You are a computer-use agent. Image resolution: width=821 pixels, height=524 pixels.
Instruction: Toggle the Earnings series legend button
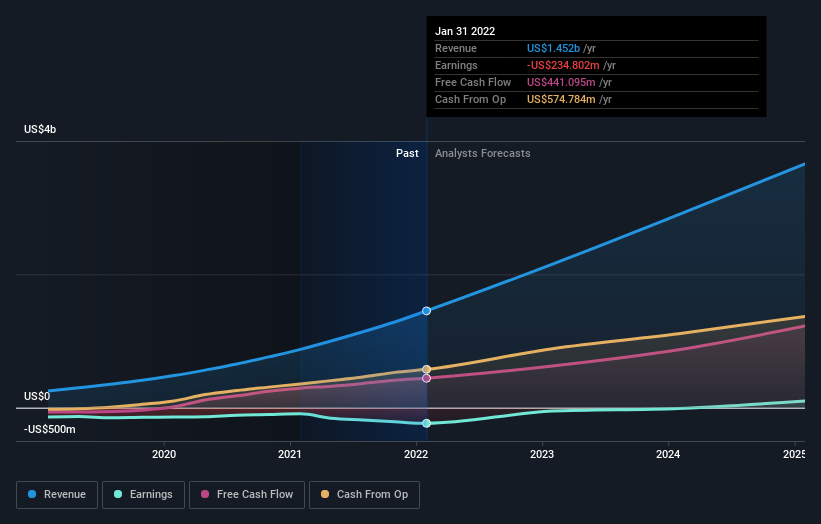tap(143, 495)
